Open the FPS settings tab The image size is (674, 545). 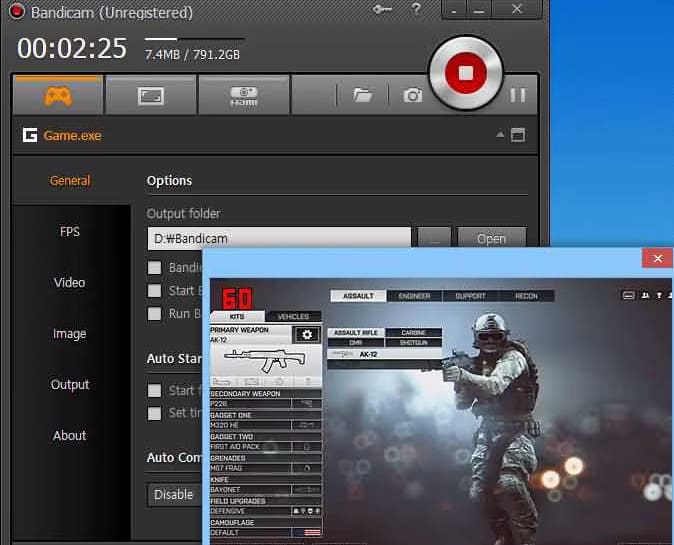point(70,232)
